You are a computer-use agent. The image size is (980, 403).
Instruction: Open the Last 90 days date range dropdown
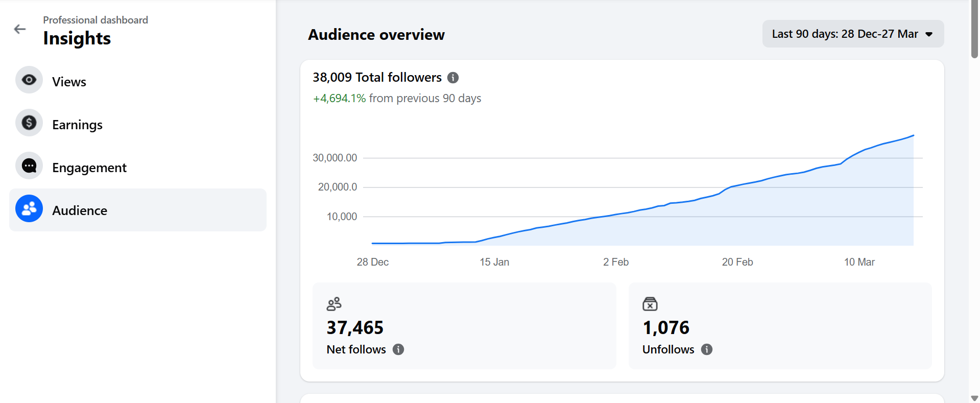[x=853, y=34]
